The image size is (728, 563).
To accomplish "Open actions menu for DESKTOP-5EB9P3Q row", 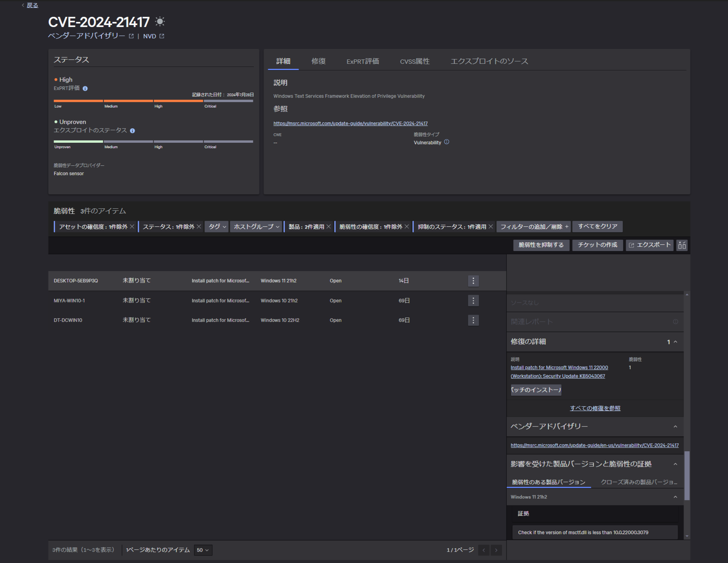I will (x=473, y=281).
